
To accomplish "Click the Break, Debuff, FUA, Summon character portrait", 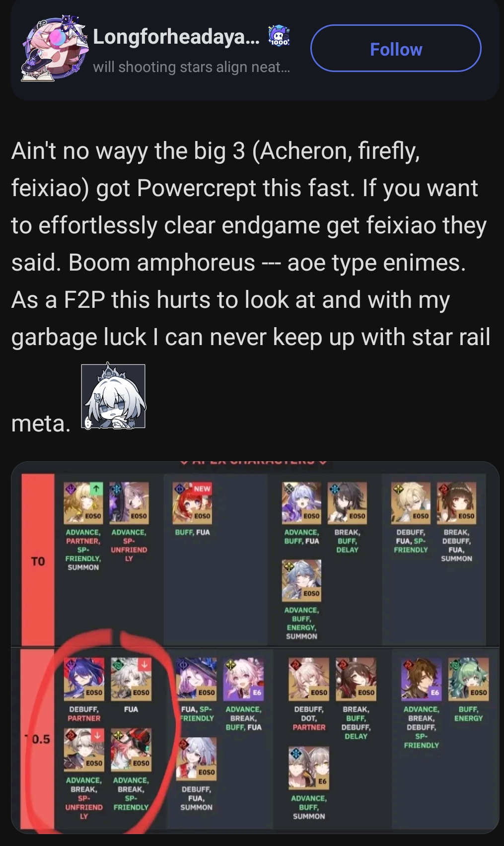I will point(456,502).
